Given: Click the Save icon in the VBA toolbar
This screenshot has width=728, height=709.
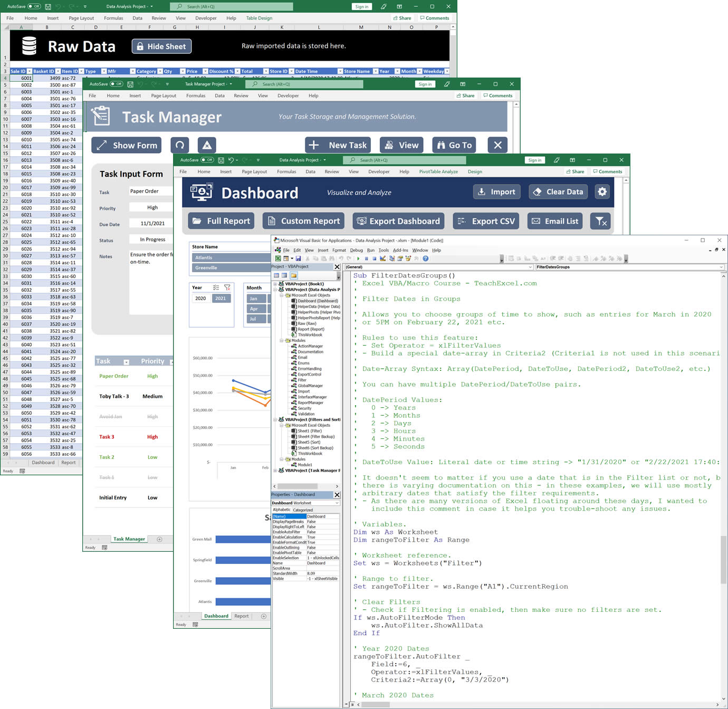Looking at the screenshot, I should pyautogui.click(x=299, y=258).
